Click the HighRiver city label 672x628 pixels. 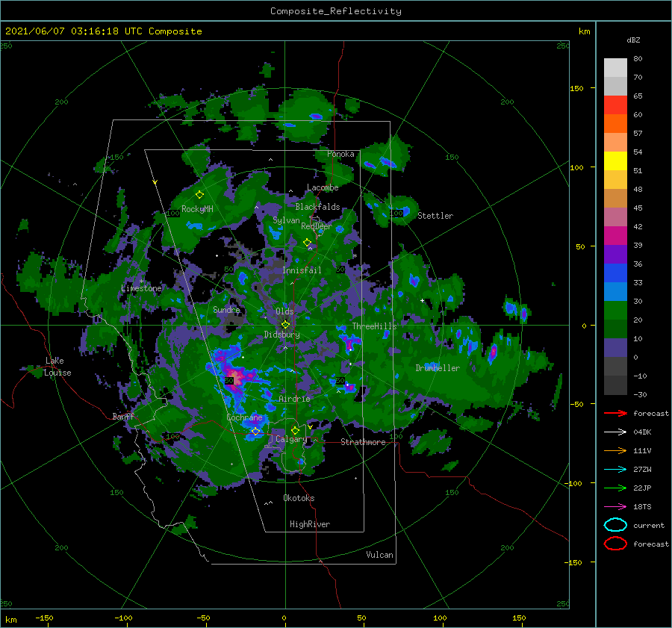(310, 524)
